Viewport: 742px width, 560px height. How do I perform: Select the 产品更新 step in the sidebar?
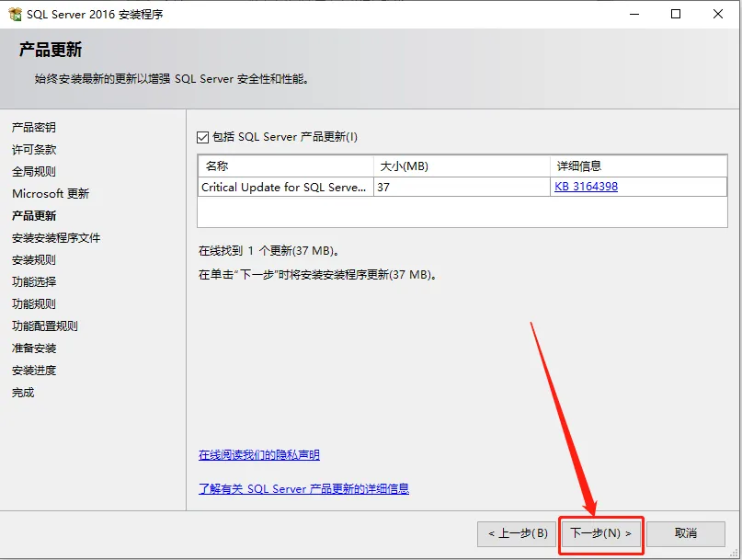point(34,216)
